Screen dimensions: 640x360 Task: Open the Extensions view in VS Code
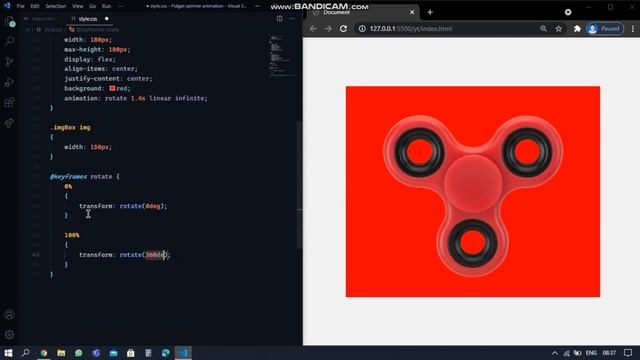(9, 102)
